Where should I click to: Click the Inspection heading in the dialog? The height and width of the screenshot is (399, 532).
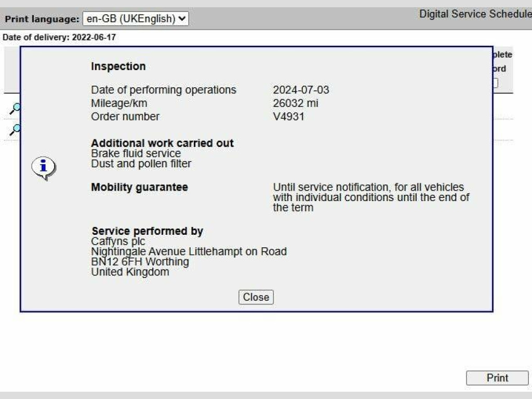(118, 66)
